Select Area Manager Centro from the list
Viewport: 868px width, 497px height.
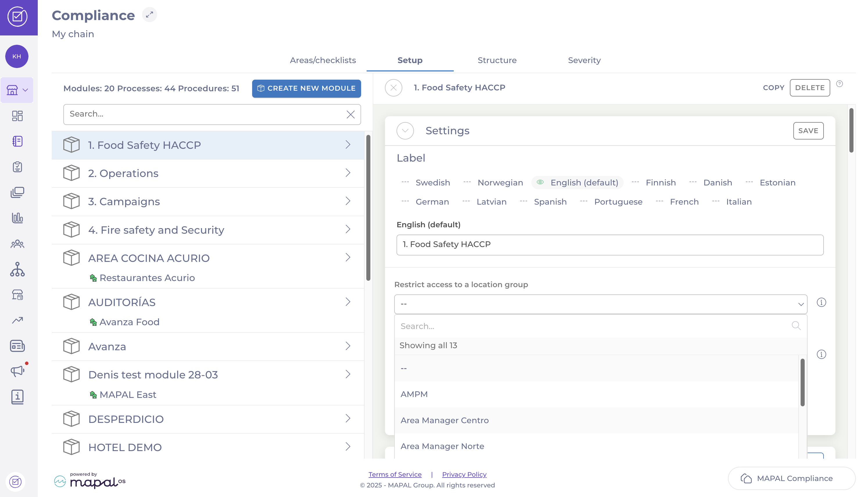tap(444, 420)
